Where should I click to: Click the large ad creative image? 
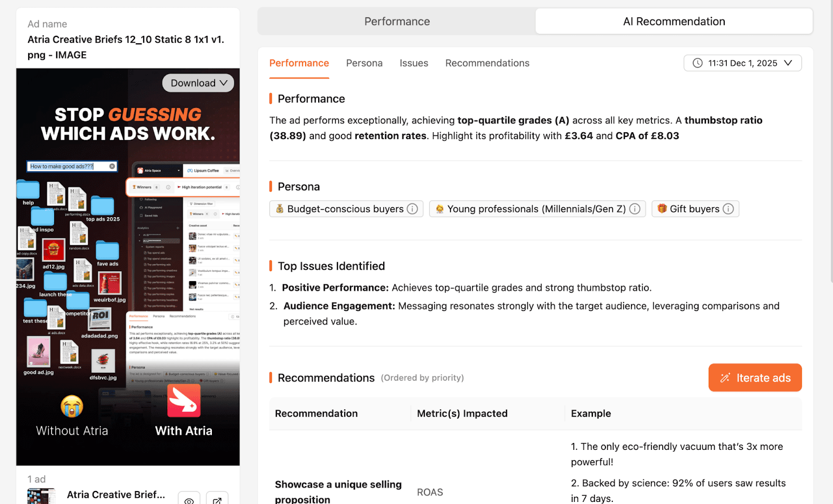click(x=128, y=267)
